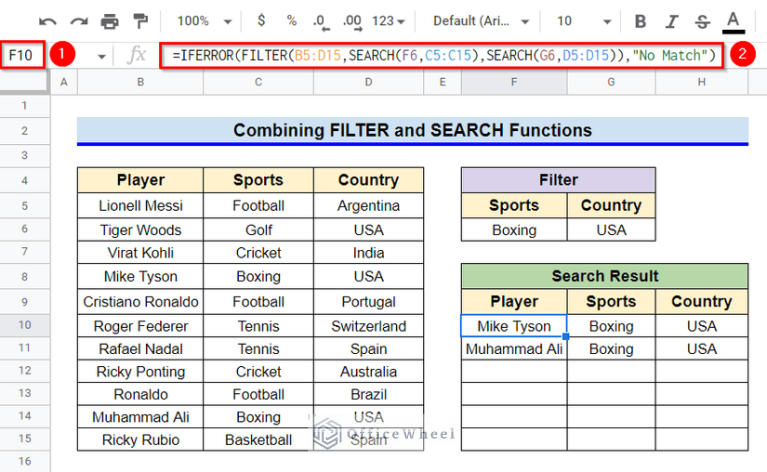Screen dimensions: 767x472
Task: Click the decrease decimal places icon
Action: pyautogui.click(x=322, y=20)
